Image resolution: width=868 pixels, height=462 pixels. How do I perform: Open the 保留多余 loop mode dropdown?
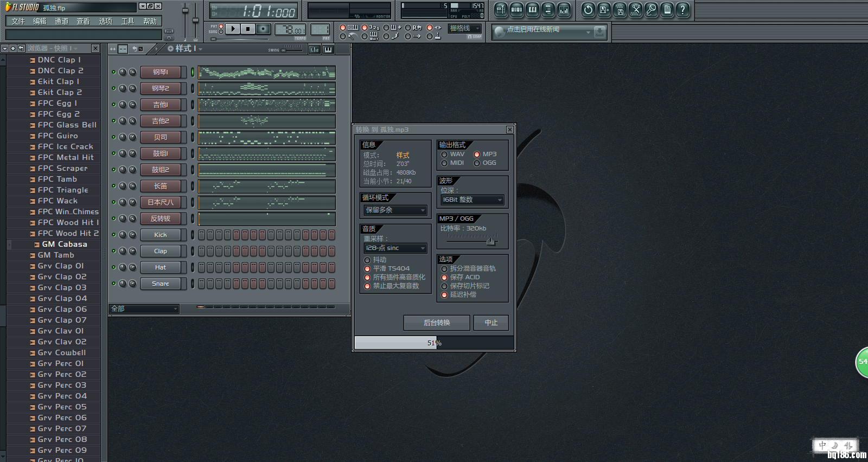395,210
